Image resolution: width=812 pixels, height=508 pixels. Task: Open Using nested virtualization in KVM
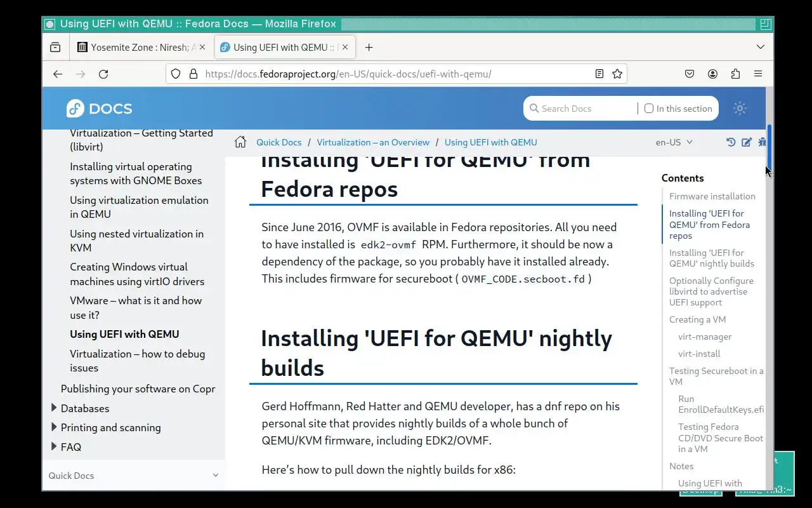tap(136, 241)
